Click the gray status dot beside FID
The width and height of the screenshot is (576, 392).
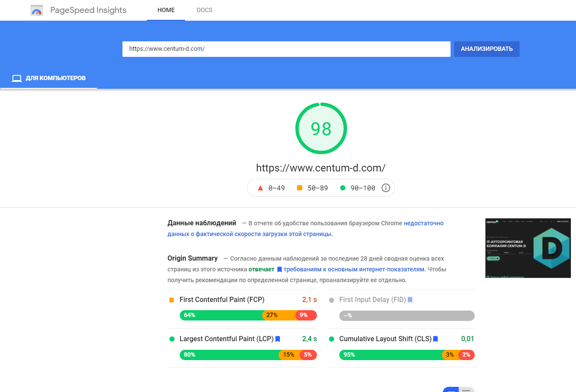pos(332,300)
